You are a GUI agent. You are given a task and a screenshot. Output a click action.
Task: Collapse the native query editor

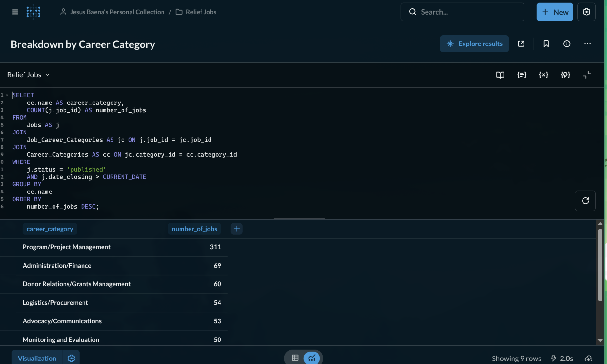587,75
